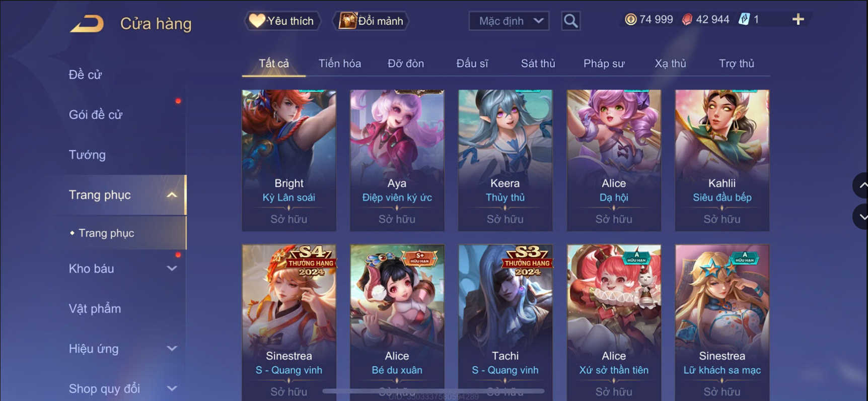Switch to the Sát thủ tab
Image resolution: width=868 pixels, height=401 pixels.
538,63
